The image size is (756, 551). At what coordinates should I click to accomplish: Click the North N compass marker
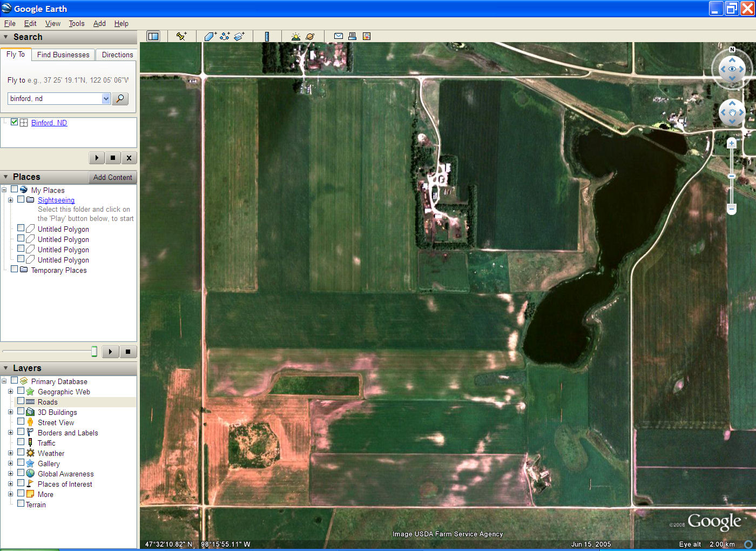pos(732,49)
